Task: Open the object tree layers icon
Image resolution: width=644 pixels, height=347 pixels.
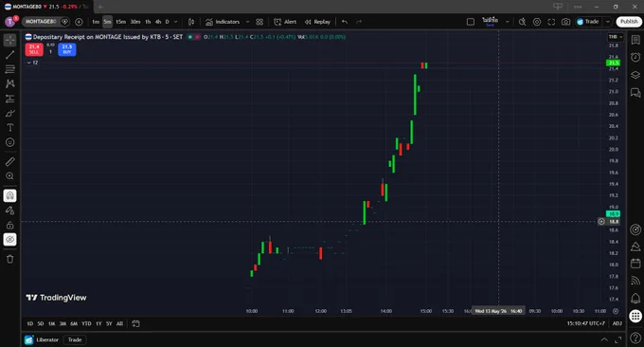Action: [635, 75]
